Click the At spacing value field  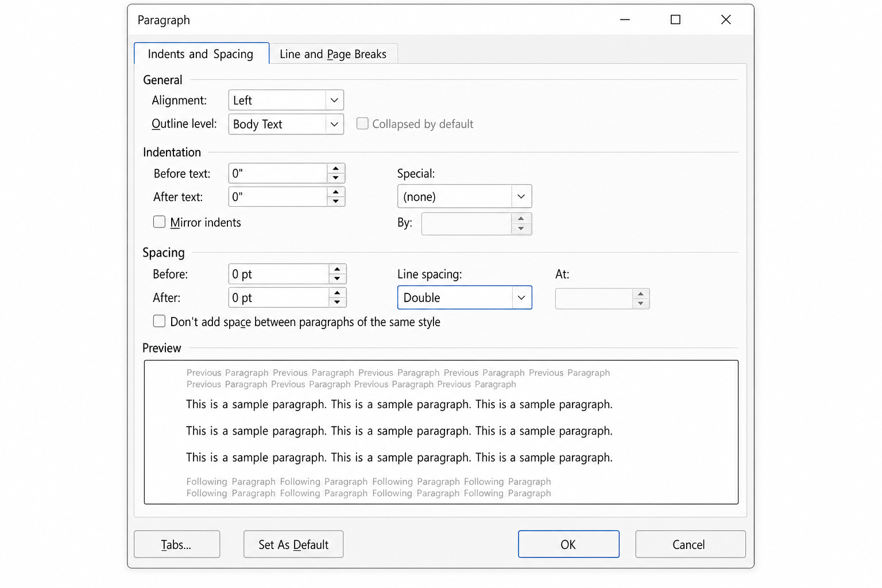[594, 299]
